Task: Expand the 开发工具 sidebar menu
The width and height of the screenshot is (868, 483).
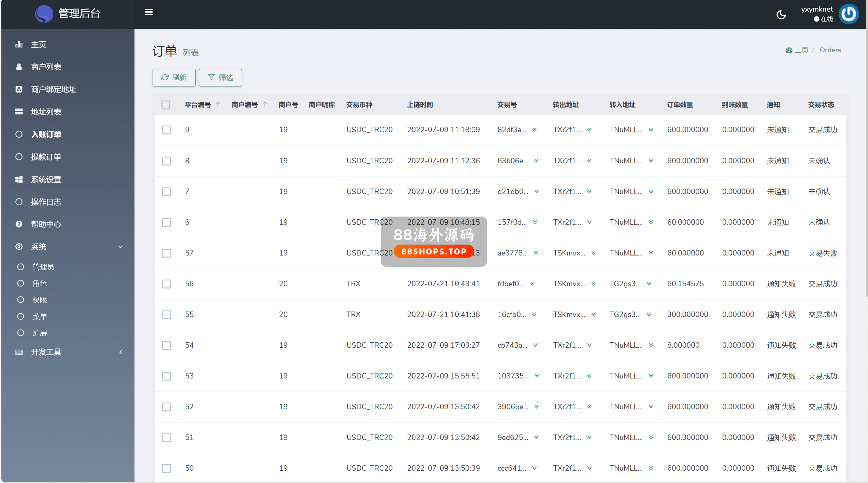Action: click(120, 352)
